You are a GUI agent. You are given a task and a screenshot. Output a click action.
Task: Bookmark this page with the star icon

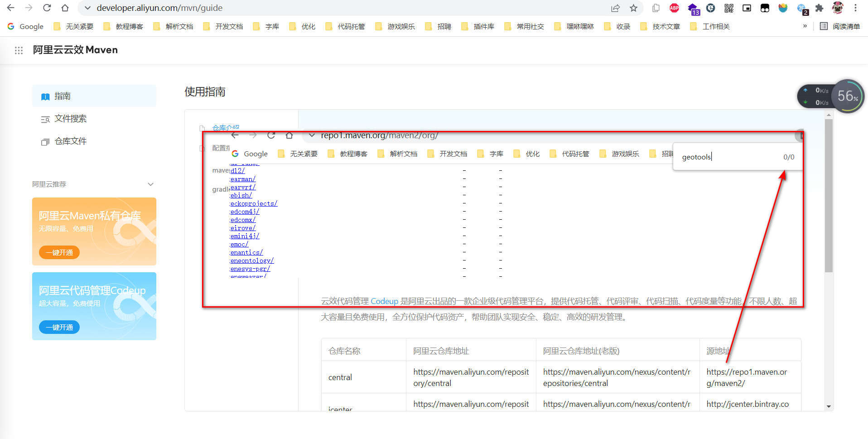tap(633, 8)
